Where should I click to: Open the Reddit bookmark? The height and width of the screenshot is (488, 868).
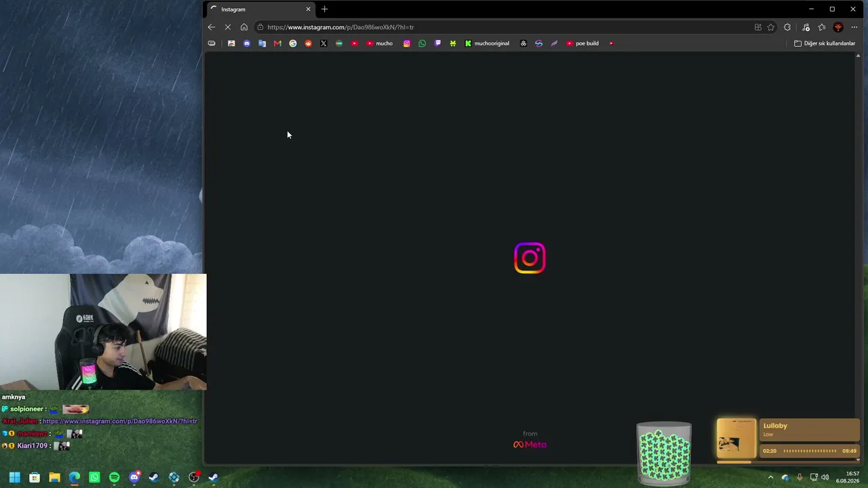point(309,43)
